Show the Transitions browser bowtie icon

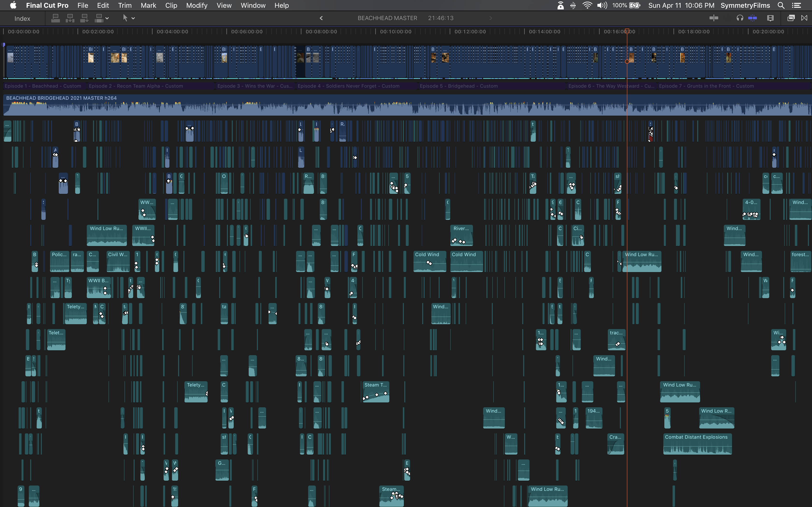click(804, 18)
